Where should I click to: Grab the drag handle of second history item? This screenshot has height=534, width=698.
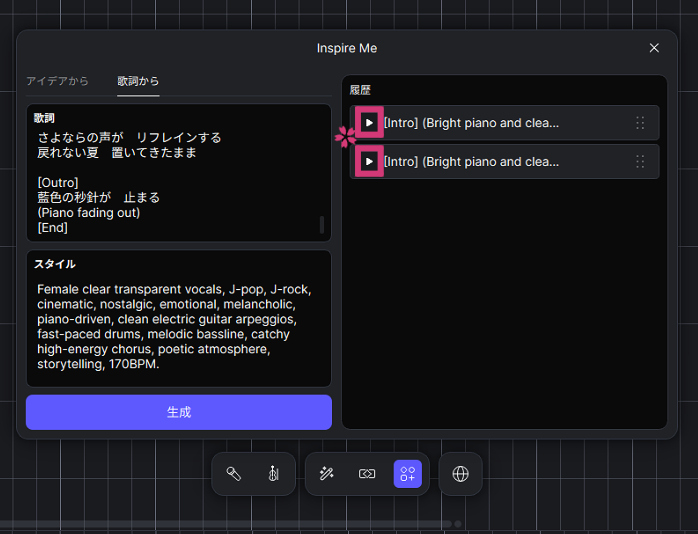click(640, 161)
